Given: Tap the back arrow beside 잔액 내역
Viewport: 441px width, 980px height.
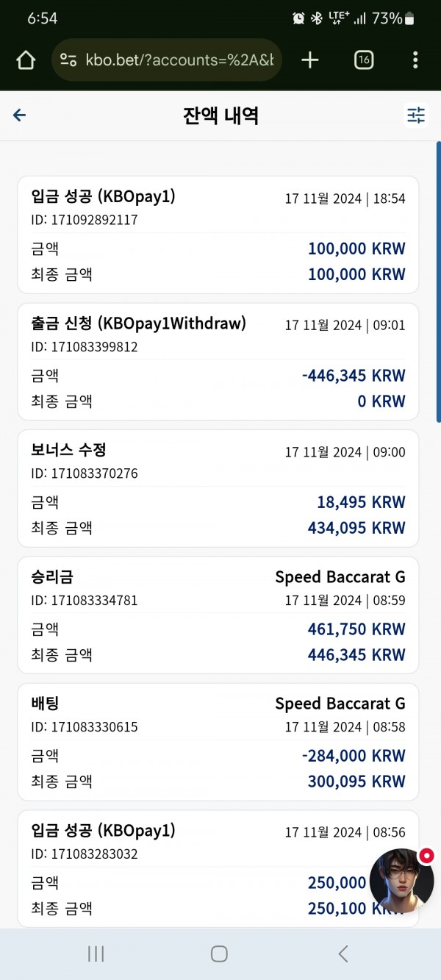Looking at the screenshot, I should coord(20,115).
